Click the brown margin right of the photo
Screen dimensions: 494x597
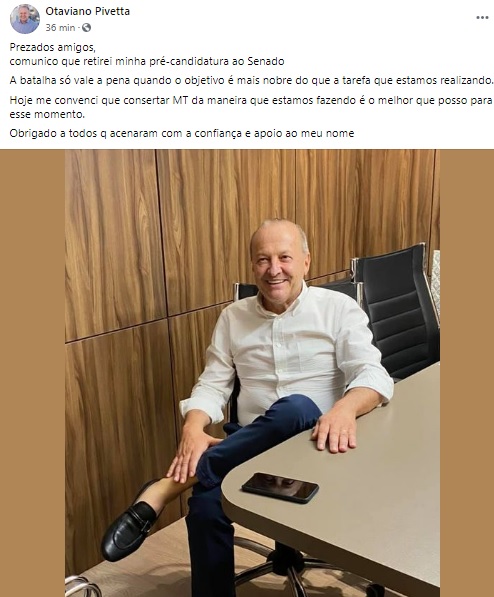pyautogui.click(x=467, y=373)
